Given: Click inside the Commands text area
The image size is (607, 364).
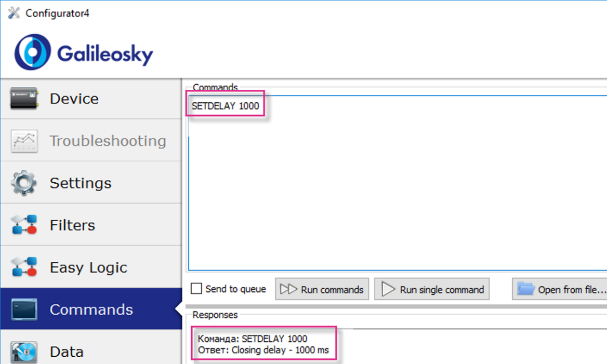Looking at the screenshot, I should coord(395,197).
